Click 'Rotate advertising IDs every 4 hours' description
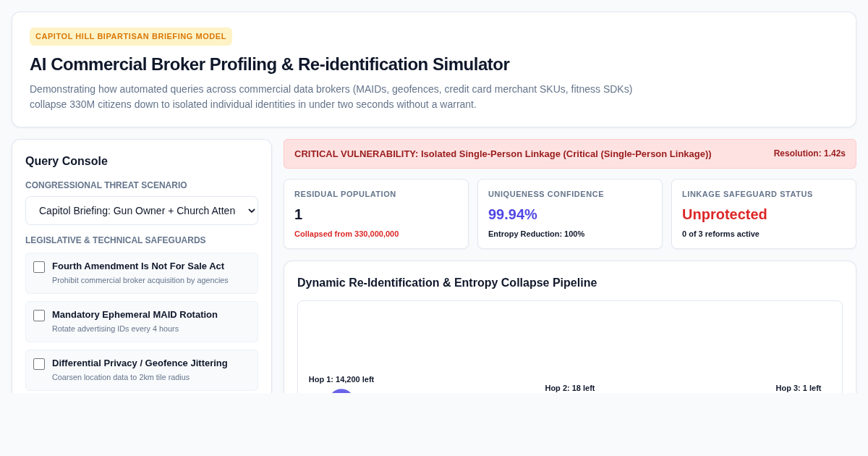Image resolution: width=868 pixels, height=456 pixels. tap(115, 329)
